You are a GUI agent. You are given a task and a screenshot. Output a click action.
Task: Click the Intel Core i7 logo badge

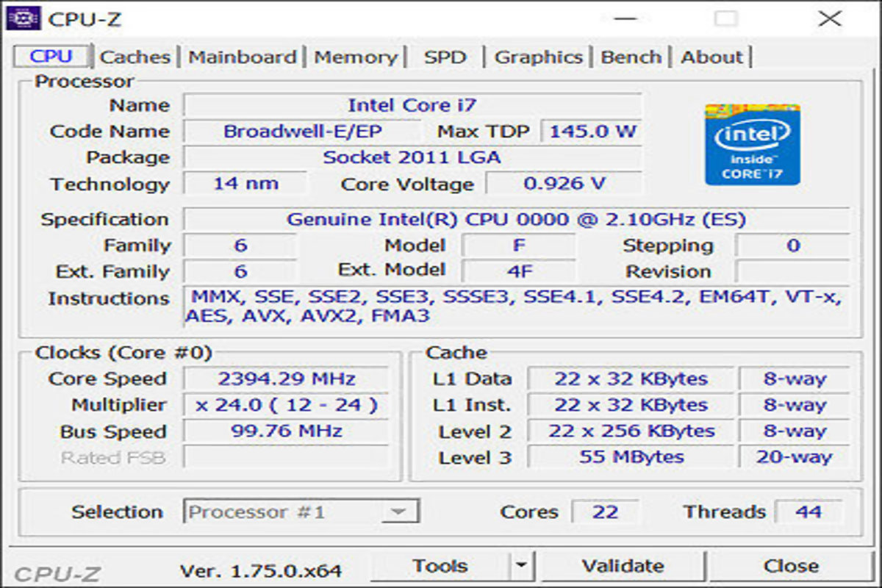(752, 144)
